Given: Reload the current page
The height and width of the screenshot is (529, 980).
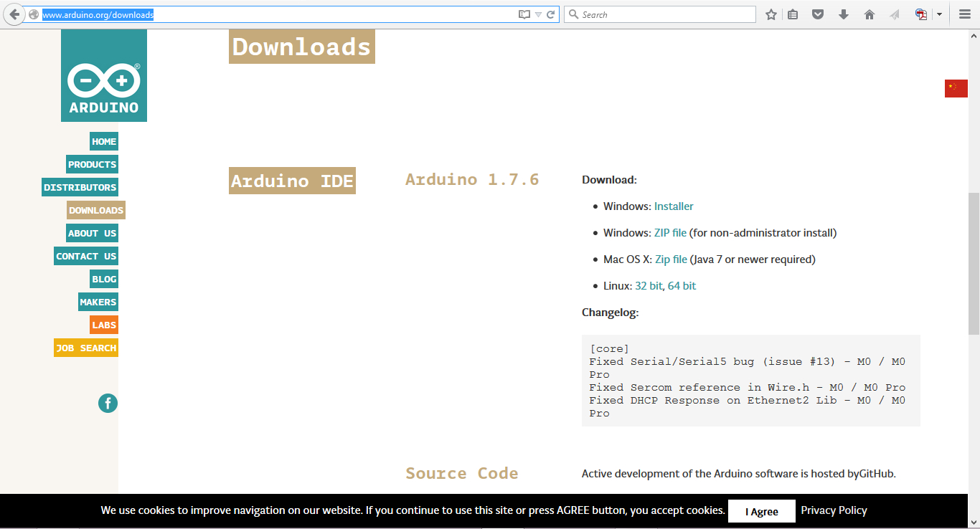Looking at the screenshot, I should [x=551, y=14].
